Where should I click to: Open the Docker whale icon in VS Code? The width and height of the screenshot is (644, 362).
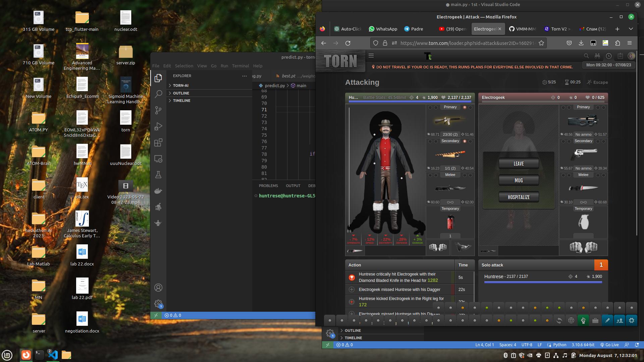(158, 191)
